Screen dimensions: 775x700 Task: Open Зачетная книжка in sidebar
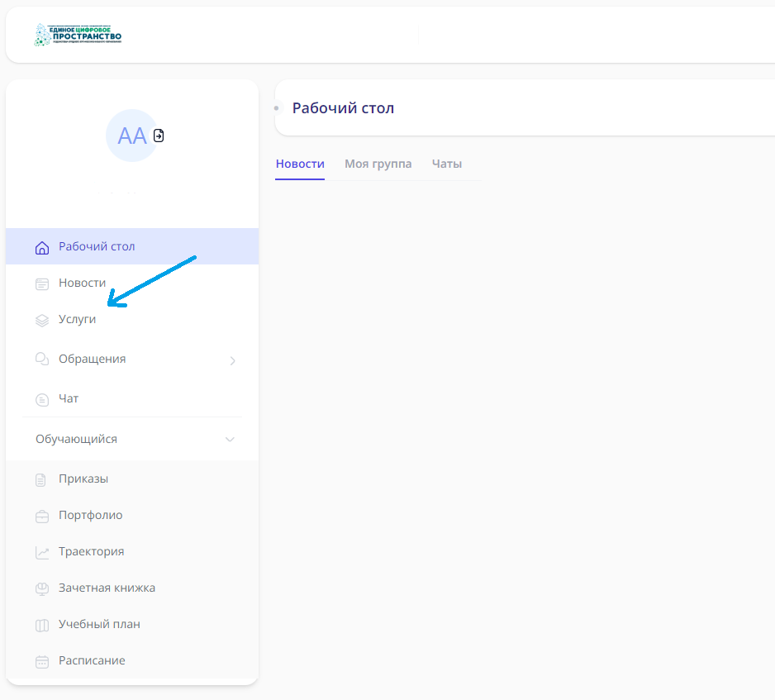pyautogui.click(x=107, y=588)
